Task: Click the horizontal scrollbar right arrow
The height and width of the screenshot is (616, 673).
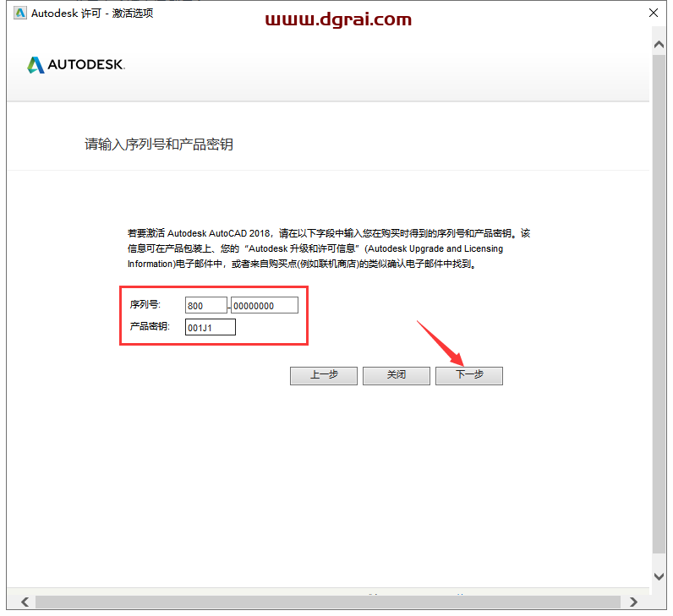Action: 633,602
